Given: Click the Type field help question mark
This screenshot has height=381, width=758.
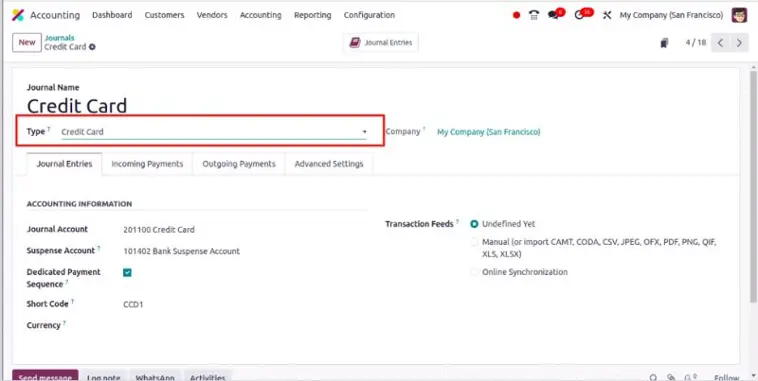Looking at the screenshot, I should coord(49,129).
